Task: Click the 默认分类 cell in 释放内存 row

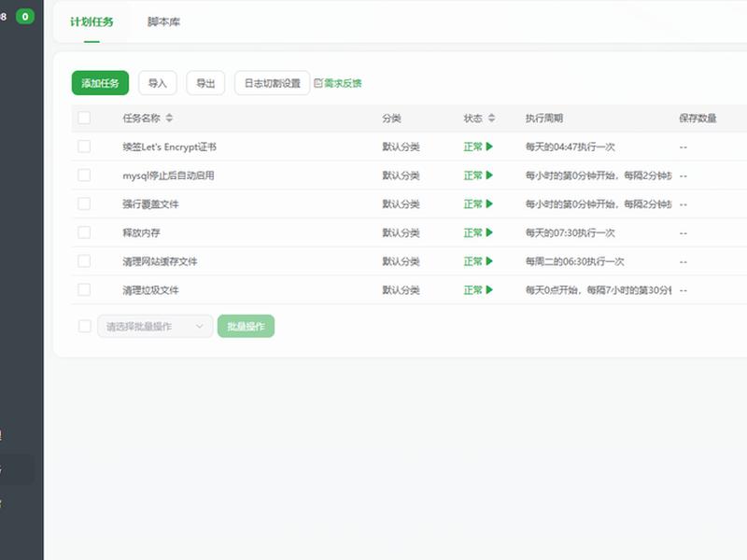Action: pos(401,232)
